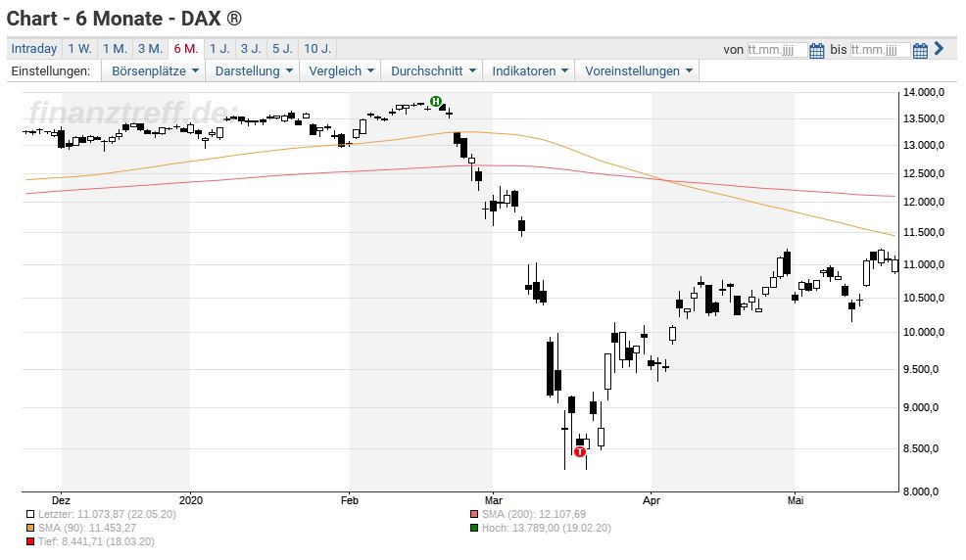
Task: Open the 'von' date calendar picker
Action: [x=816, y=50]
